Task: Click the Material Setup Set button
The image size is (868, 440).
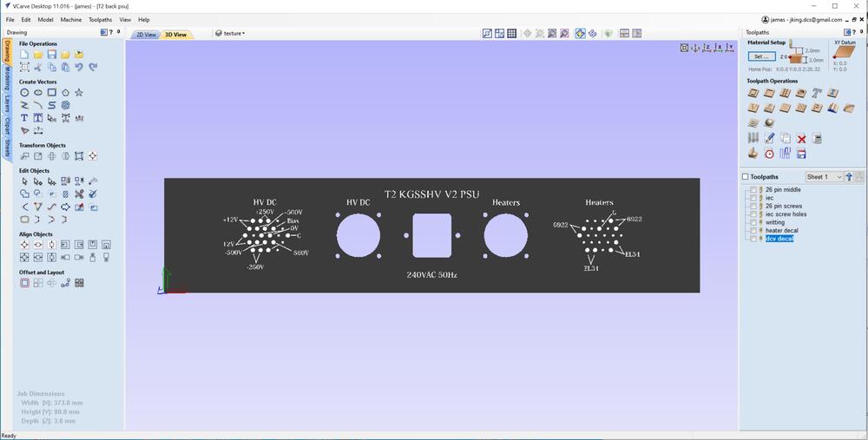Action: point(761,56)
